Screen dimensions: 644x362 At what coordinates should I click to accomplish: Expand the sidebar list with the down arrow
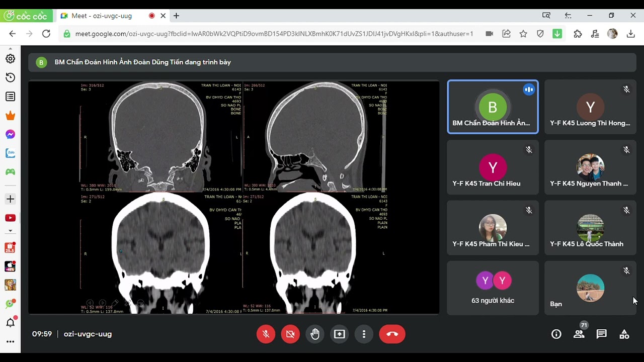point(10,231)
